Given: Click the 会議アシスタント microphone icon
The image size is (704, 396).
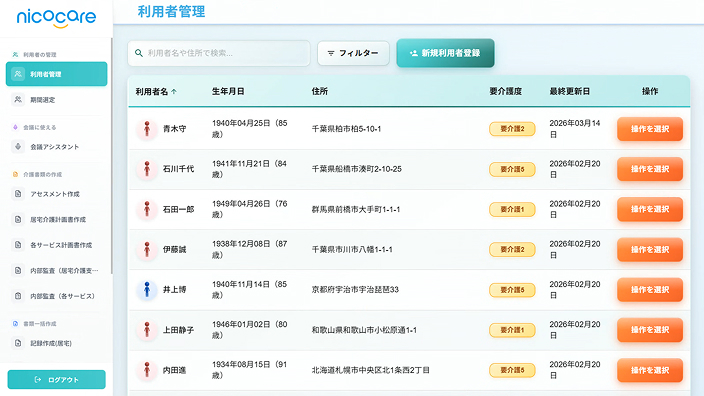Looking at the screenshot, I should [18, 146].
